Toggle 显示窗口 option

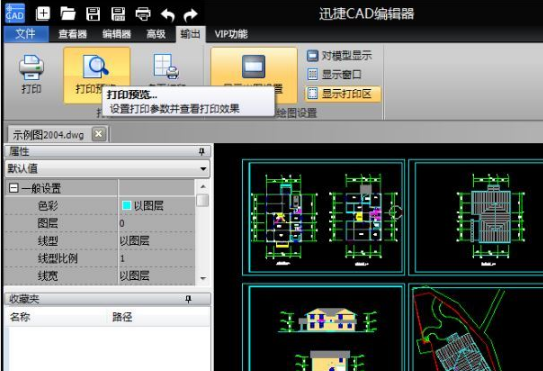pyautogui.click(x=335, y=74)
